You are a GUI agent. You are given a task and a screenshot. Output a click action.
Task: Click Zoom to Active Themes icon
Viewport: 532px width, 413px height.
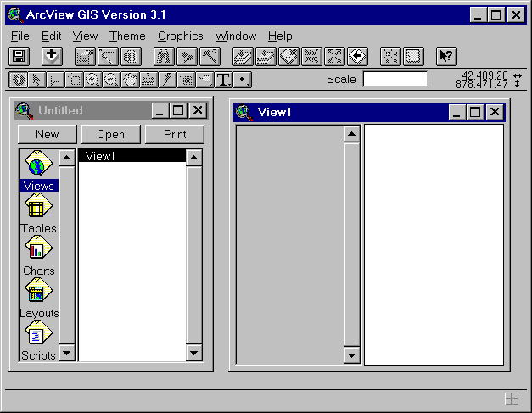point(266,56)
